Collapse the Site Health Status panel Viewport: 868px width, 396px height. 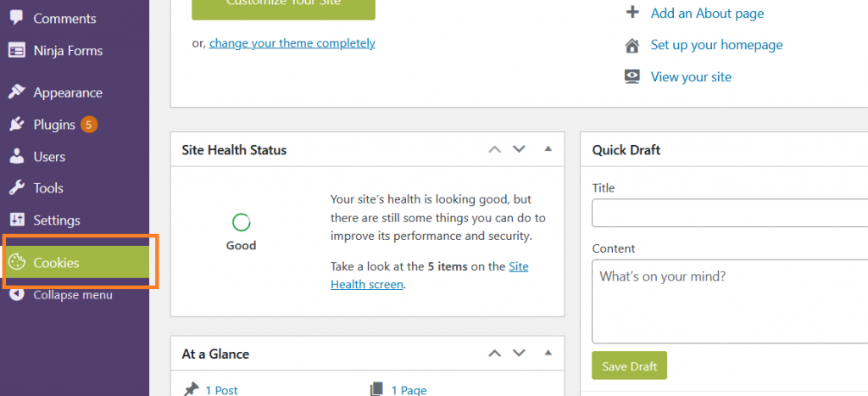point(548,149)
